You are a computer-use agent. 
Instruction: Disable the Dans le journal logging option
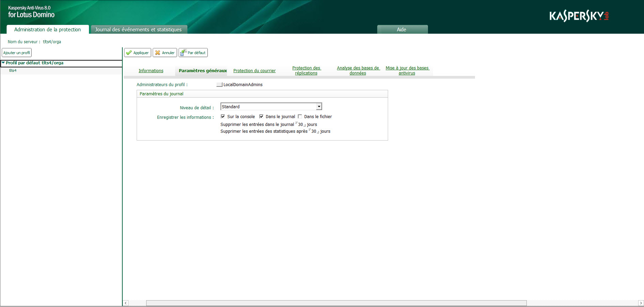(261, 116)
